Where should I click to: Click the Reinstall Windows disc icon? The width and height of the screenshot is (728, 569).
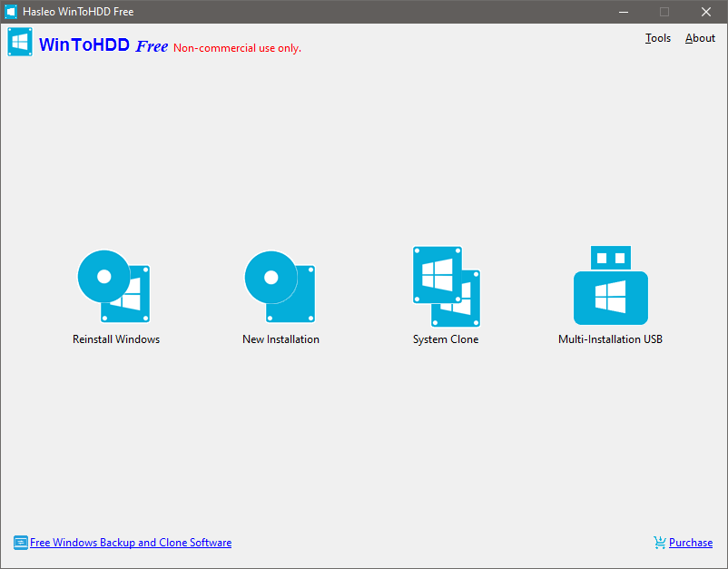(113, 287)
